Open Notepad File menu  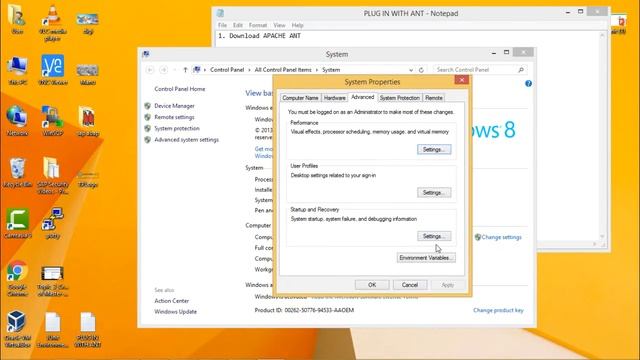222,25
